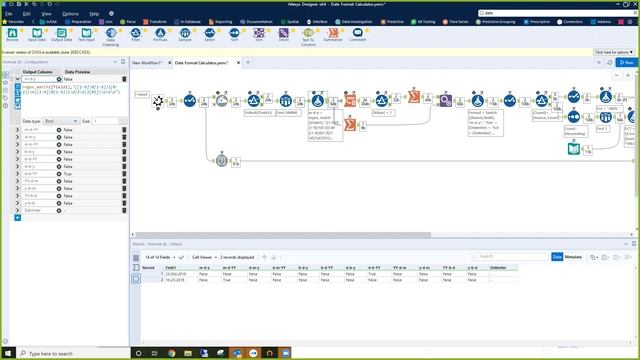Viewport: 640px width, 360px height.
Task: Delete the m-d-y expression with trash icon
Action: coord(124,79)
